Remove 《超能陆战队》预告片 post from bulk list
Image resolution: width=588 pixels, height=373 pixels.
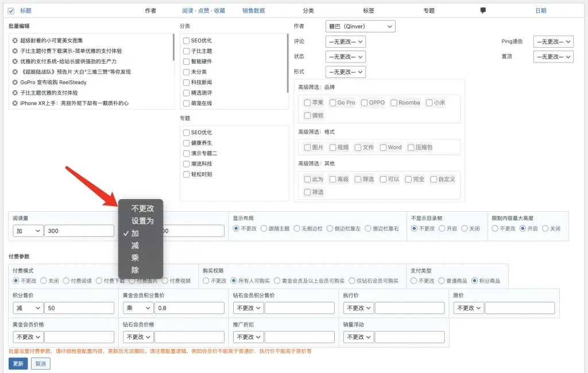15,72
